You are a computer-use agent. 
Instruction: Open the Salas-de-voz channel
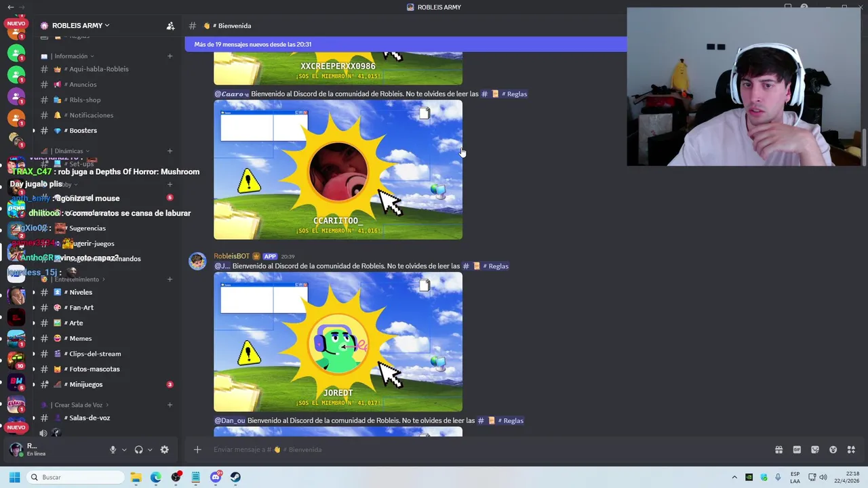(90, 418)
